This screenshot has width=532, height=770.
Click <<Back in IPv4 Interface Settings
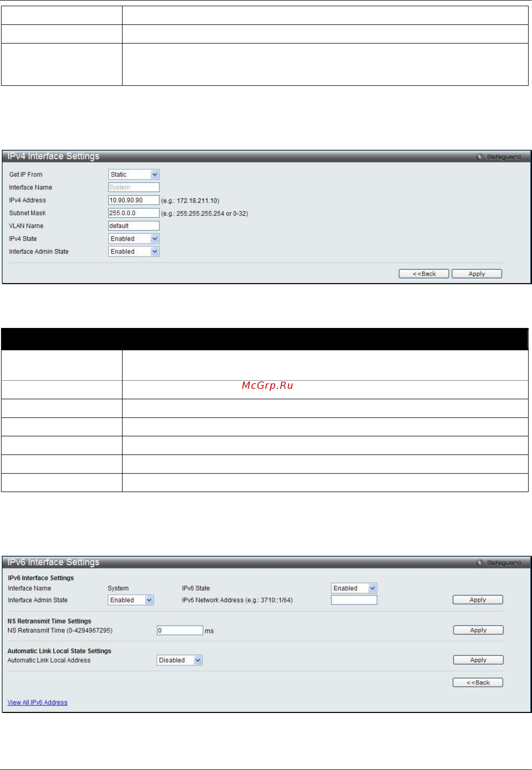(424, 274)
